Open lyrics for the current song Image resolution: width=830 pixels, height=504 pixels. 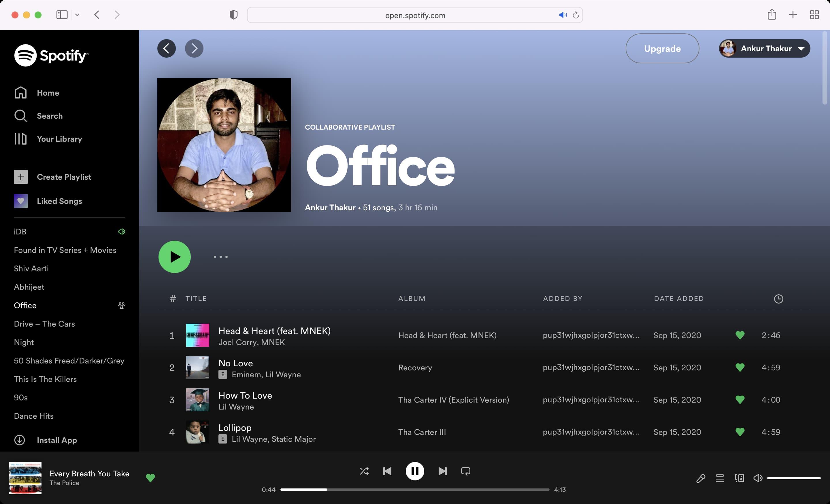click(701, 478)
